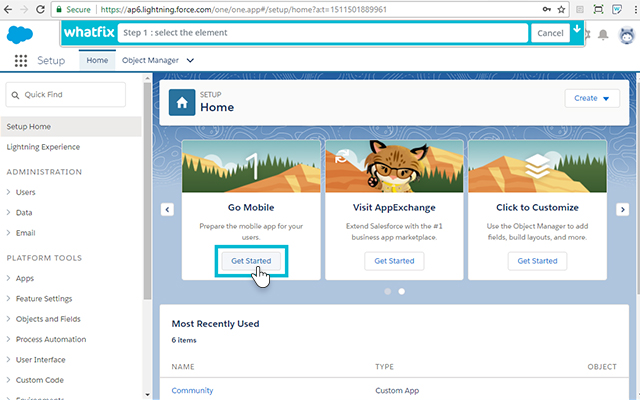The image size is (640, 400).
Task: Click the Whatfix extension icon in the toolbar
Action: click(617, 9)
